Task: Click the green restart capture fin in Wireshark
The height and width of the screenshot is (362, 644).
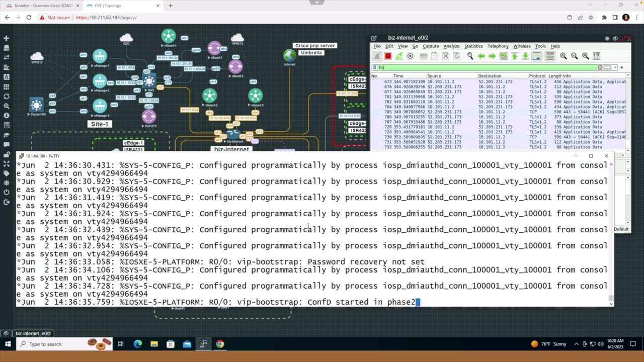Action: 399,56
